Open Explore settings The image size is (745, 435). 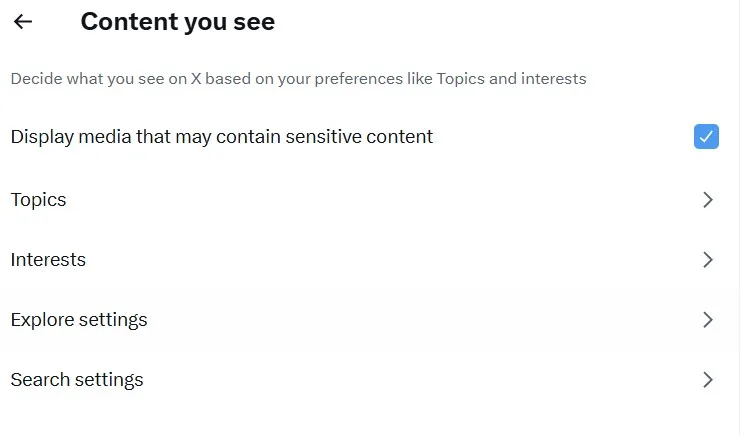point(360,320)
